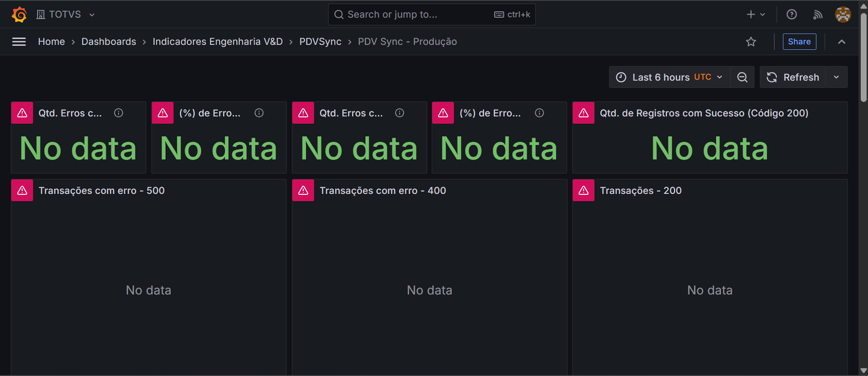
Task: Navigate to PDVSync breadcrumb folder
Action: [320, 42]
